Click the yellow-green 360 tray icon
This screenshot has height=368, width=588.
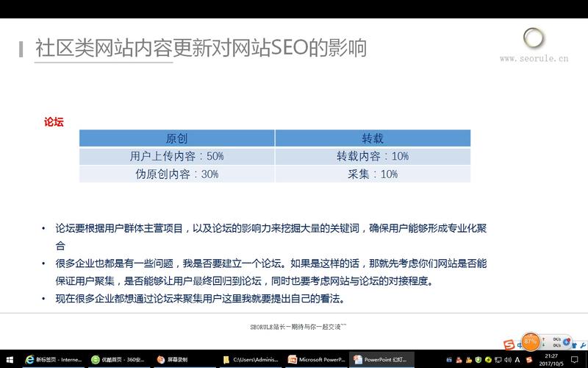488,360
